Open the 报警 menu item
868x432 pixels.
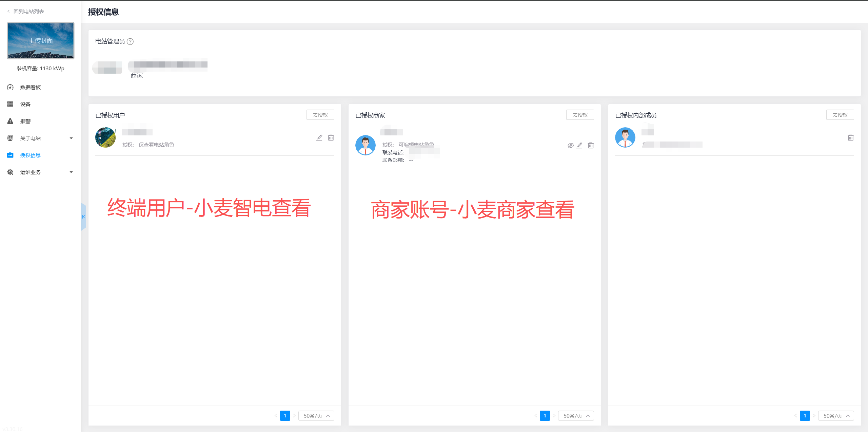click(25, 121)
